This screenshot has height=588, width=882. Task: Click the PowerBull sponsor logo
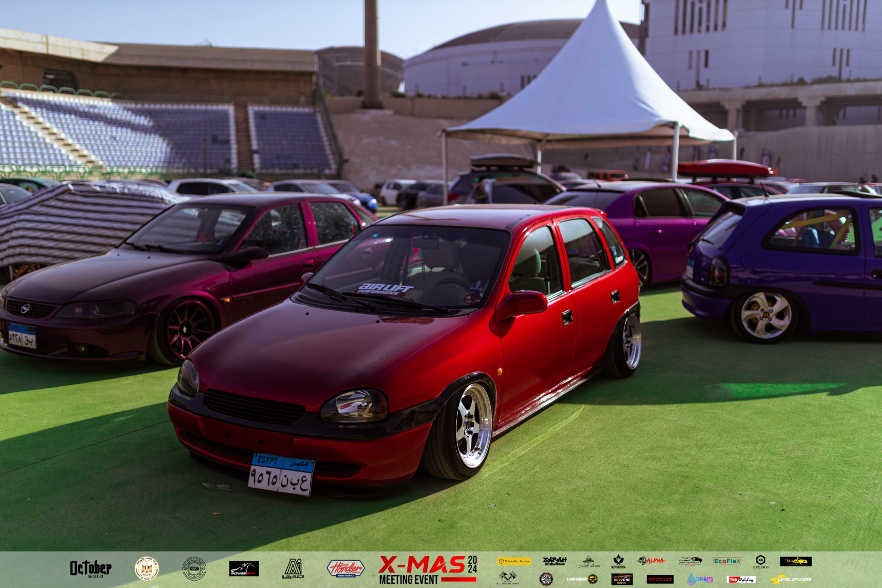coord(244,569)
